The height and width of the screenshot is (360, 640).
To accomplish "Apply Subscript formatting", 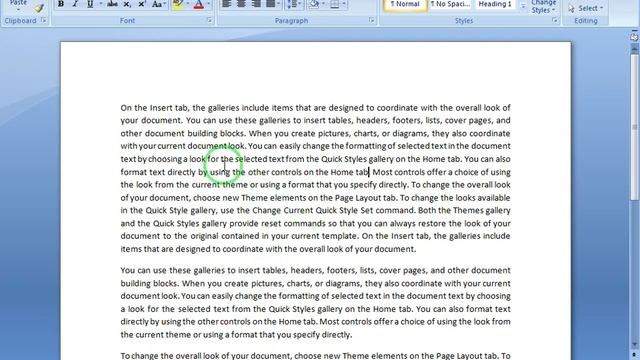I will (x=127, y=4).
